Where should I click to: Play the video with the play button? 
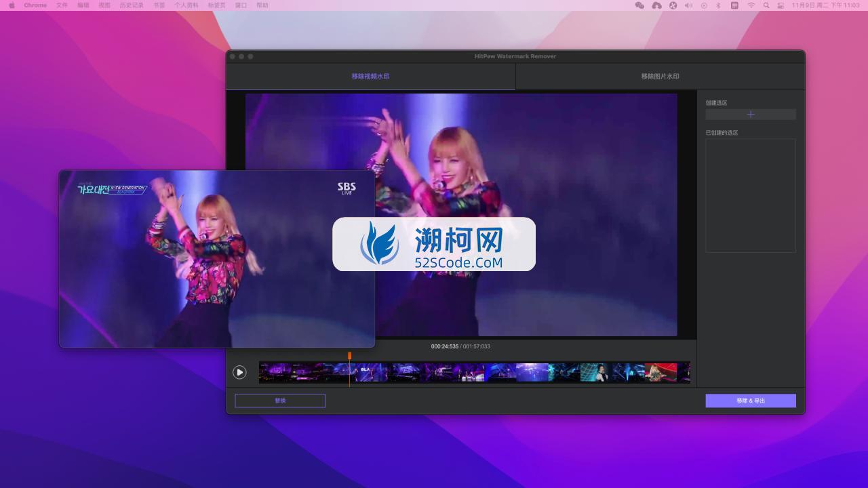(x=239, y=372)
